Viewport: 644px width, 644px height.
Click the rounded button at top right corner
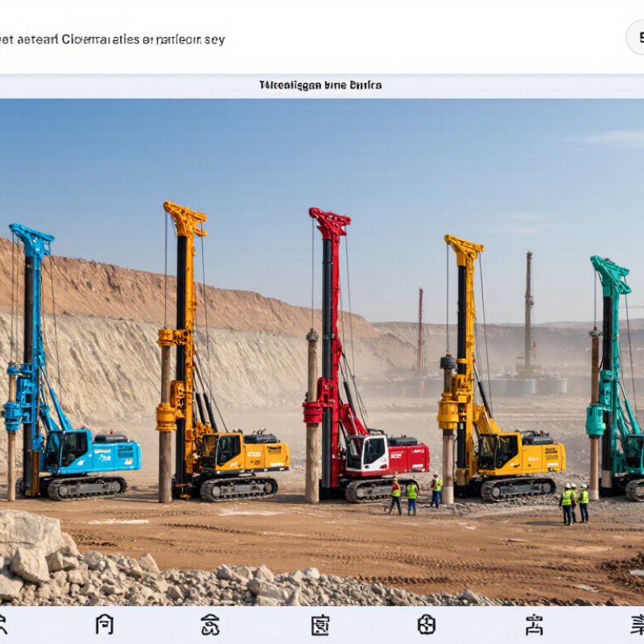[635, 38]
